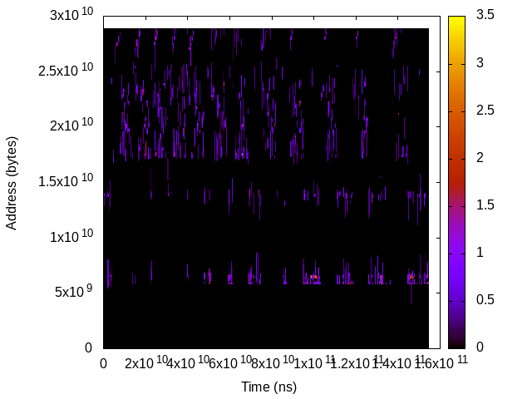The height and width of the screenshot is (399, 532).
Task: Click the bright orange hotspot in the heatmap
Action: tap(313, 277)
